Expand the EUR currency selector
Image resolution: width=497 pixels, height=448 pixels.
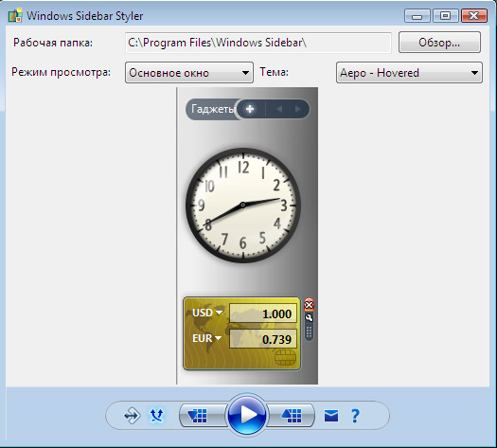[x=206, y=338]
